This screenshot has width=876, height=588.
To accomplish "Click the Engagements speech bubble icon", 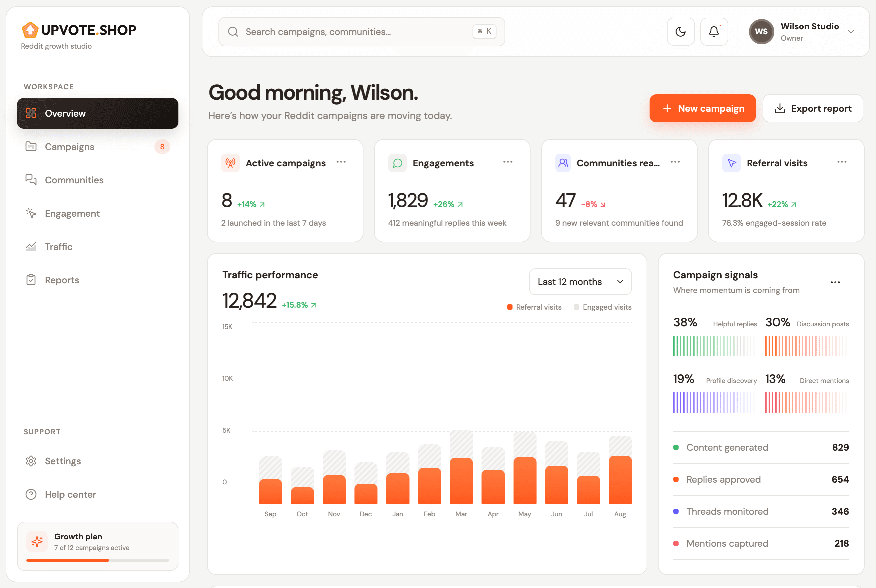I will pos(397,163).
